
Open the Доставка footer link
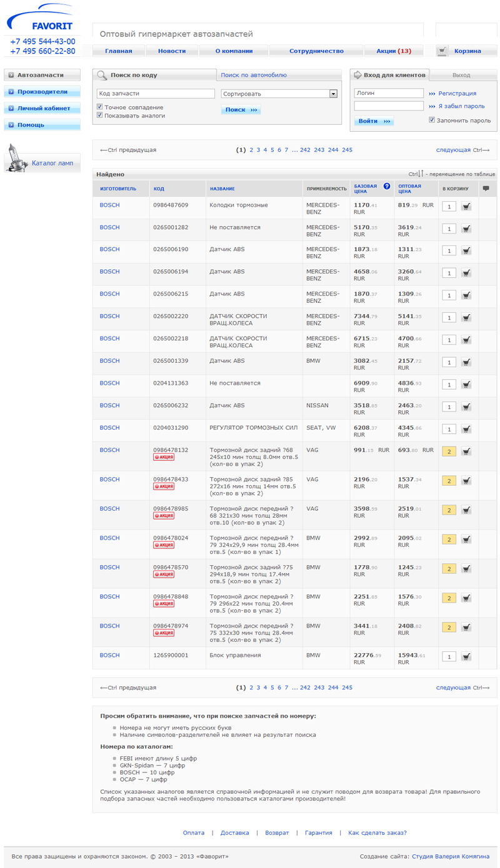coord(234,832)
